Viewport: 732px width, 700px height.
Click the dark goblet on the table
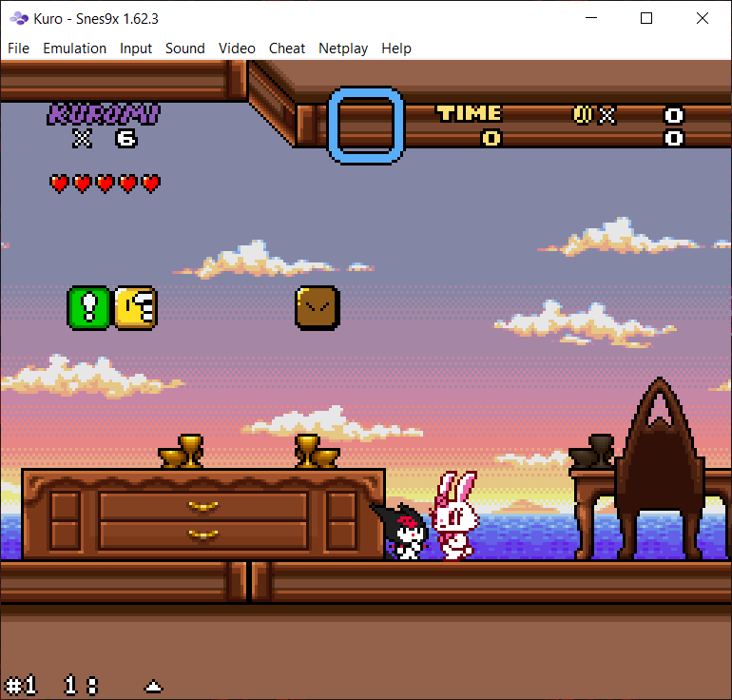click(592, 452)
